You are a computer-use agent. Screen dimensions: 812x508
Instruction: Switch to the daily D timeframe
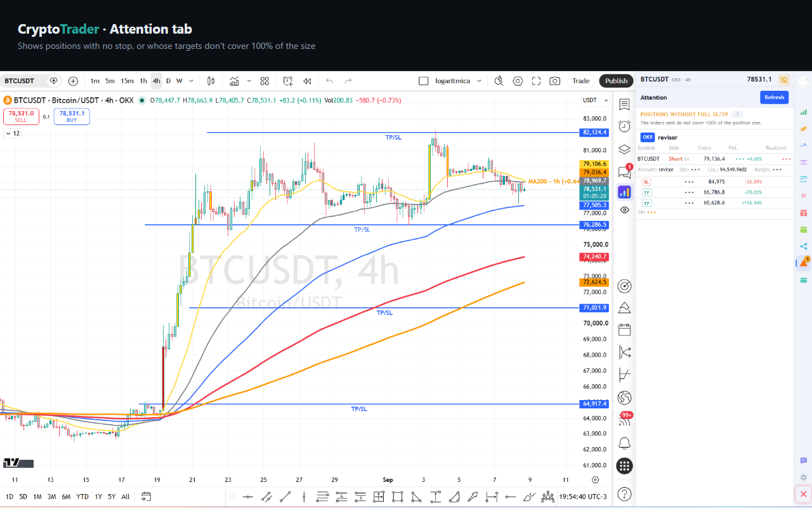click(168, 81)
